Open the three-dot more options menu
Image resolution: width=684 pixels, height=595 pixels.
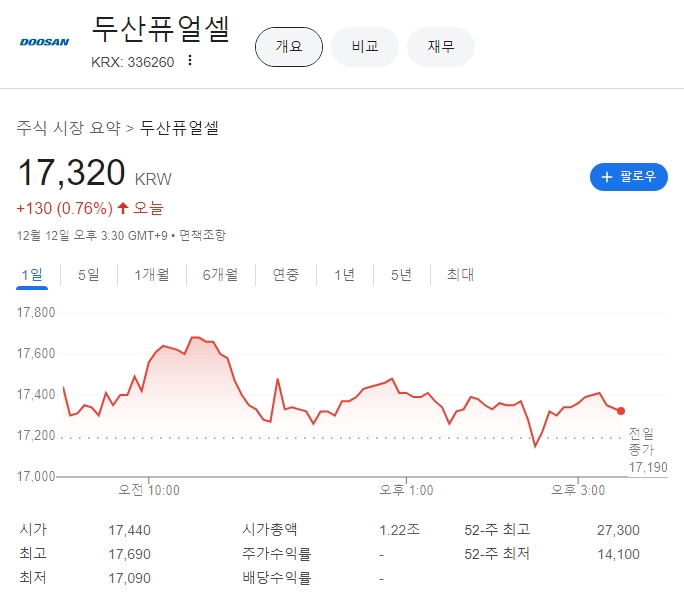pos(190,60)
